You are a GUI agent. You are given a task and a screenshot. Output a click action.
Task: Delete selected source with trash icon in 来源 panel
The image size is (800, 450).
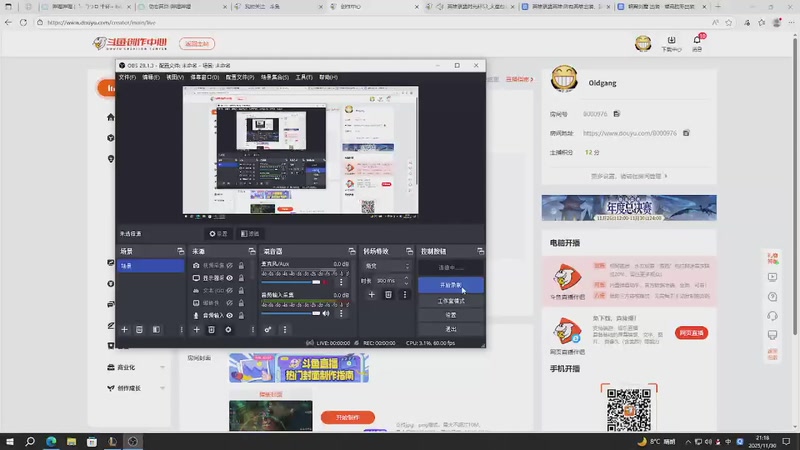point(211,330)
